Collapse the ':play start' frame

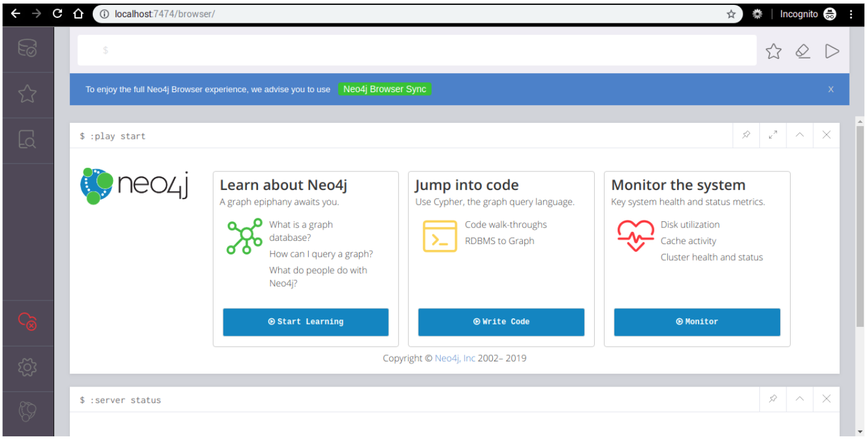pos(800,135)
